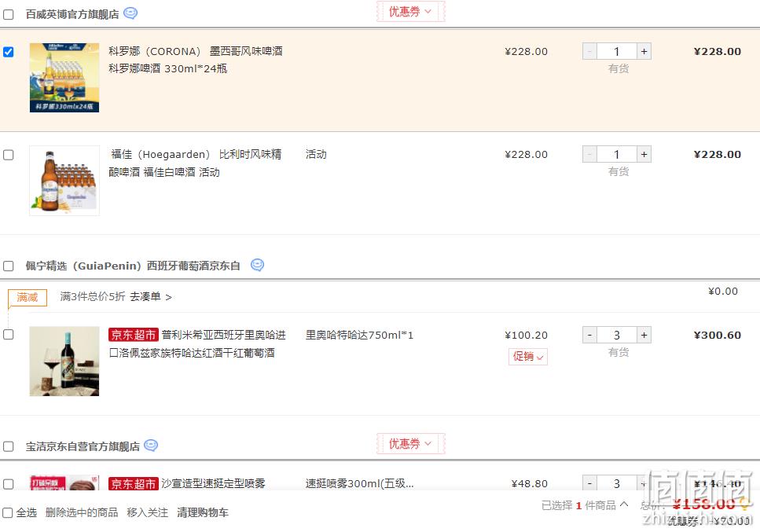The height and width of the screenshot is (532, 760).
Task: Edit quantity field for 福佳 beer
Action: 616,155
